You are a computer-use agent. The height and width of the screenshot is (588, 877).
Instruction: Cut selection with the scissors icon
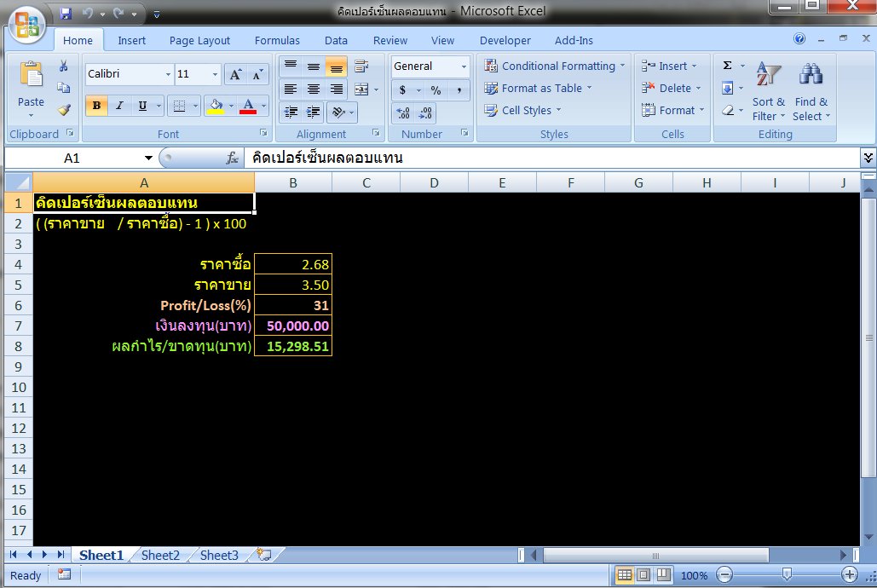[63, 66]
